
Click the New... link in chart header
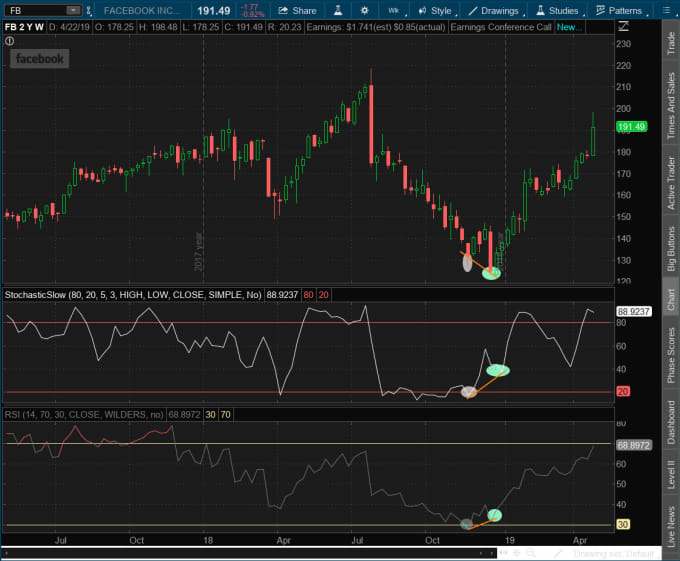[x=569, y=27]
